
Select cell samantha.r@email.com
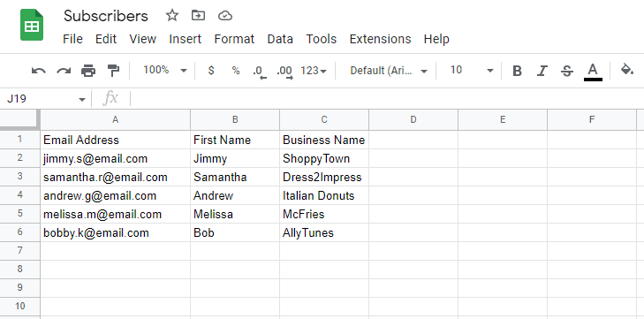coord(116,177)
